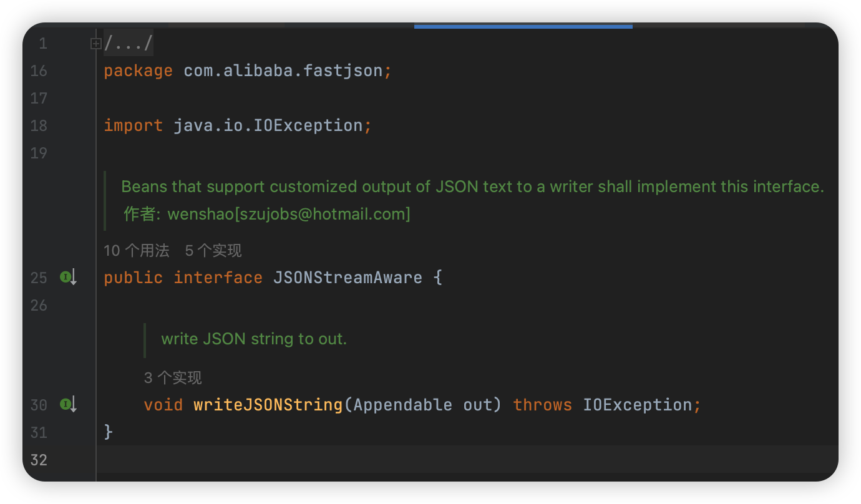Click the 'package' keyword
The width and height of the screenshot is (861, 504).
pyautogui.click(x=138, y=71)
